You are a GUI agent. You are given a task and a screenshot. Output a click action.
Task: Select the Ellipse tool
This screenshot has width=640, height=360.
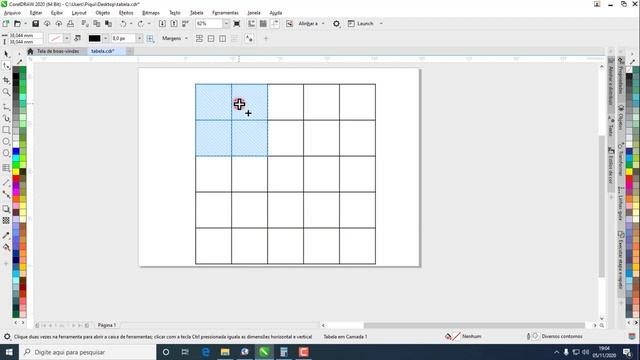6,142
